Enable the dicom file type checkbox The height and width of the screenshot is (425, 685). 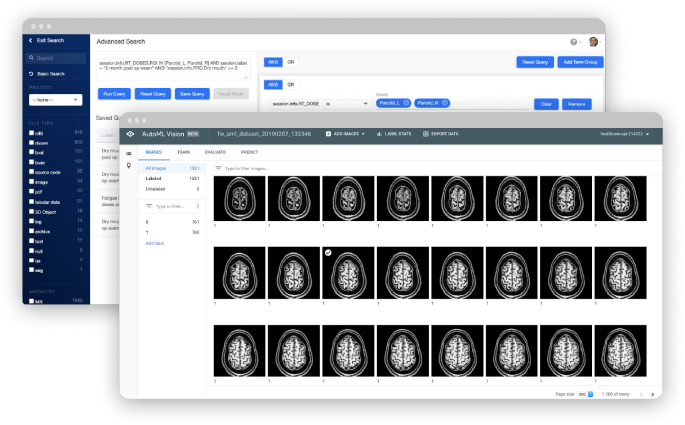tap(30, 142)
